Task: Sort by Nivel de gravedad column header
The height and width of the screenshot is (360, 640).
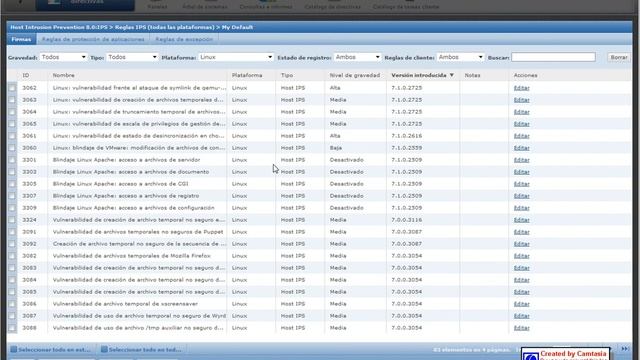Action: tap(355, 75)
